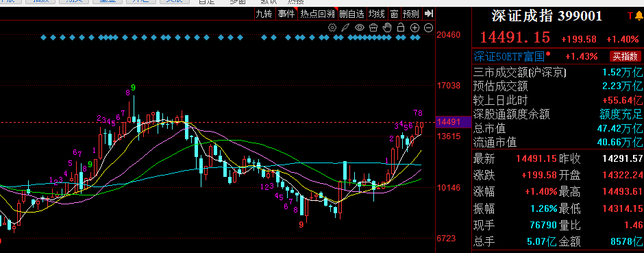The image size is (644, 253).
Task: Open 深证50ETF富国 link
Action: [x=509, y=56]
